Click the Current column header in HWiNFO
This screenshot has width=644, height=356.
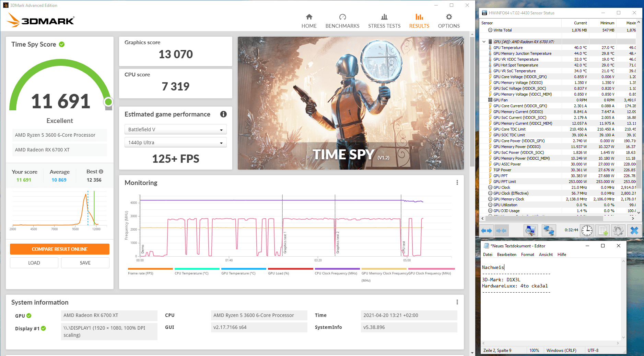(x=575, y=23)
